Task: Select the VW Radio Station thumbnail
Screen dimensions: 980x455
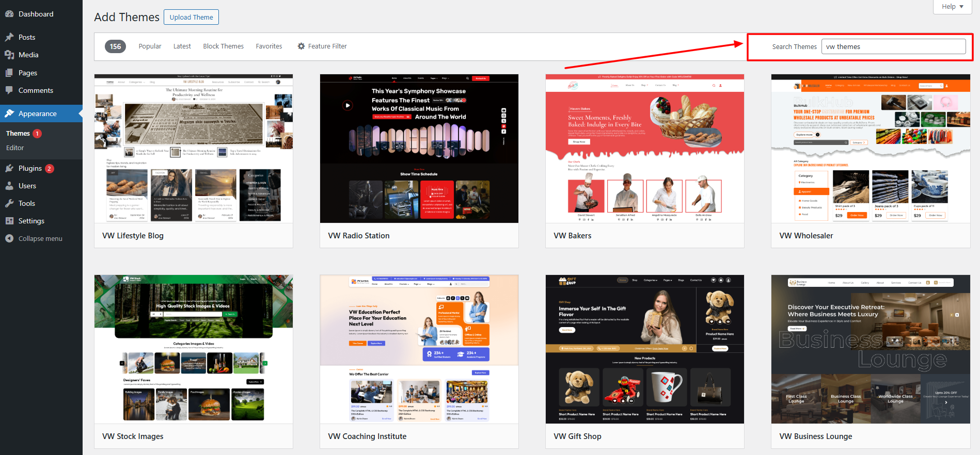Action: coord(419,149)
